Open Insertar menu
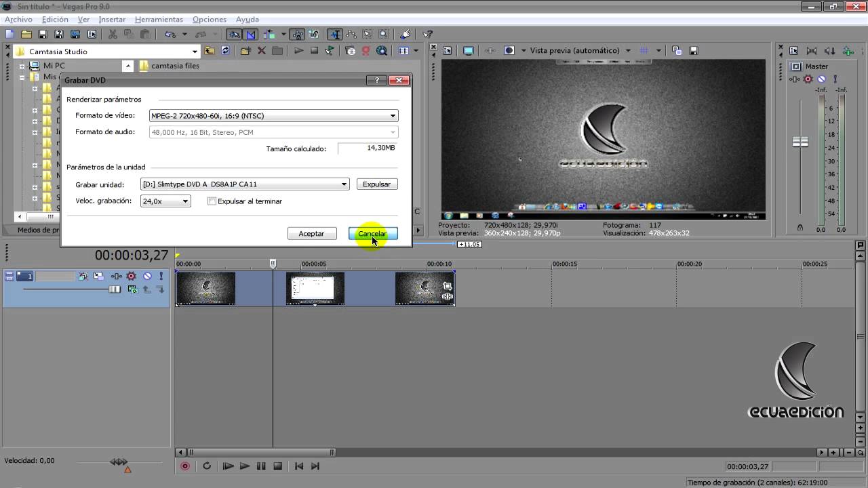Image resolution: width=868 pixels, height=488 pixels. tap(112, 20)
